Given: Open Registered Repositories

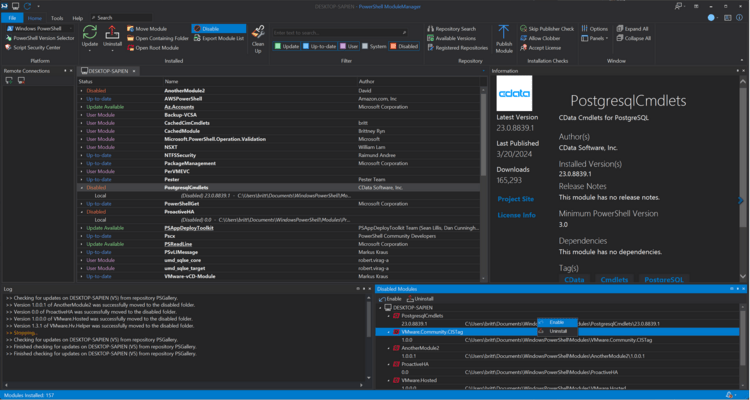Looking at the screenshot, I should point(458,48).
